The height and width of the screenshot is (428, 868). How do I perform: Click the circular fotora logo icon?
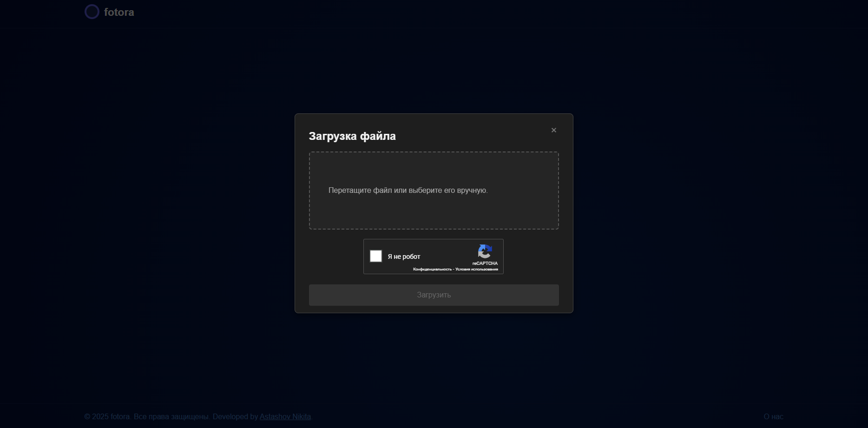pos(92,11)
